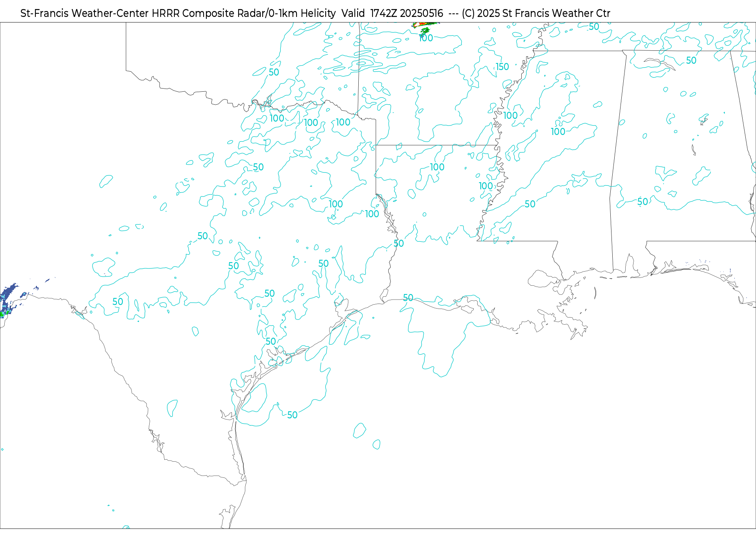
Task: Click the "150" helicity contour label
Action: (502, 67)
